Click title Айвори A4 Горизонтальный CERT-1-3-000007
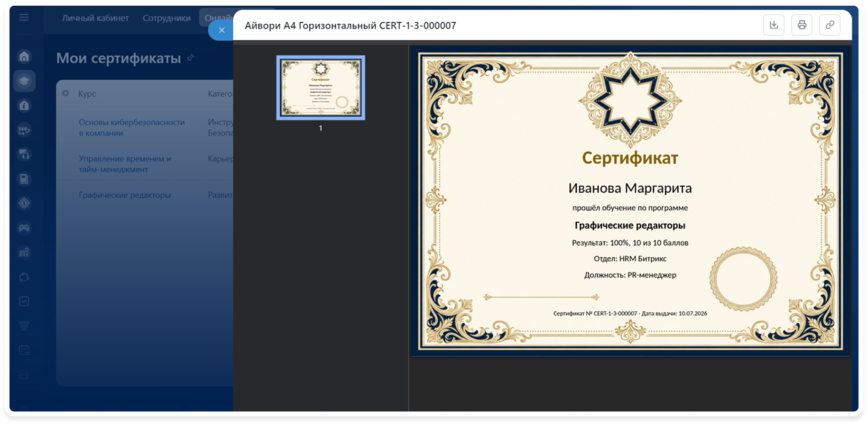The height and width of the screenshot is (425, 868). [350, 26]
